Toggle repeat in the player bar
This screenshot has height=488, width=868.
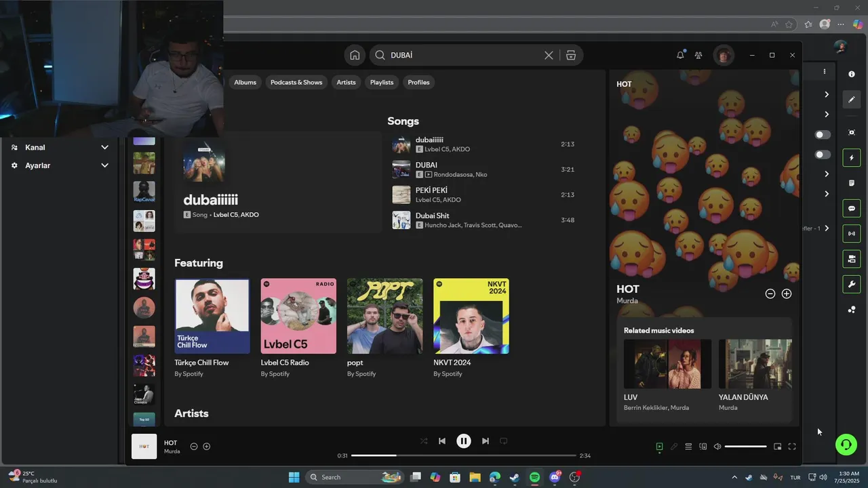pyautogui.click(x=504, y=441)
